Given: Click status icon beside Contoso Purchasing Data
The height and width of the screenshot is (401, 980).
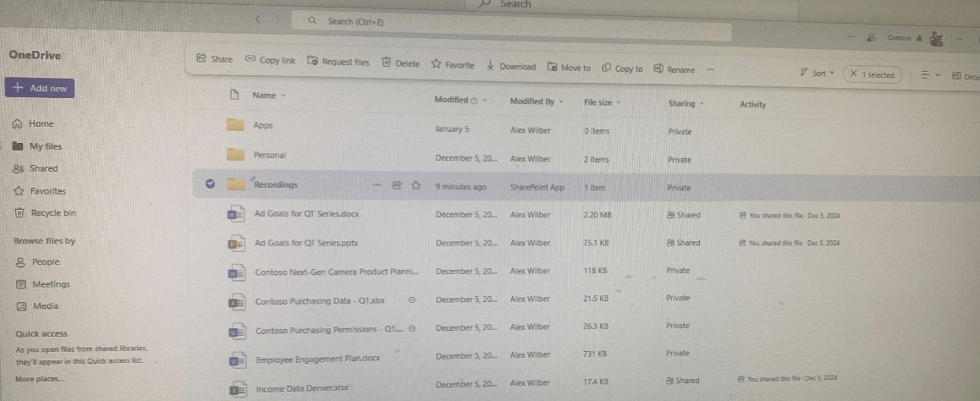Looking at the screenshot, I should point(412,299).
